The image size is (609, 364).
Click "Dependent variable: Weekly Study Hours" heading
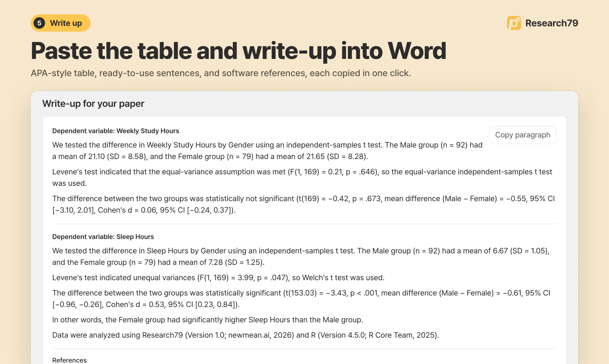pos(116,131)
